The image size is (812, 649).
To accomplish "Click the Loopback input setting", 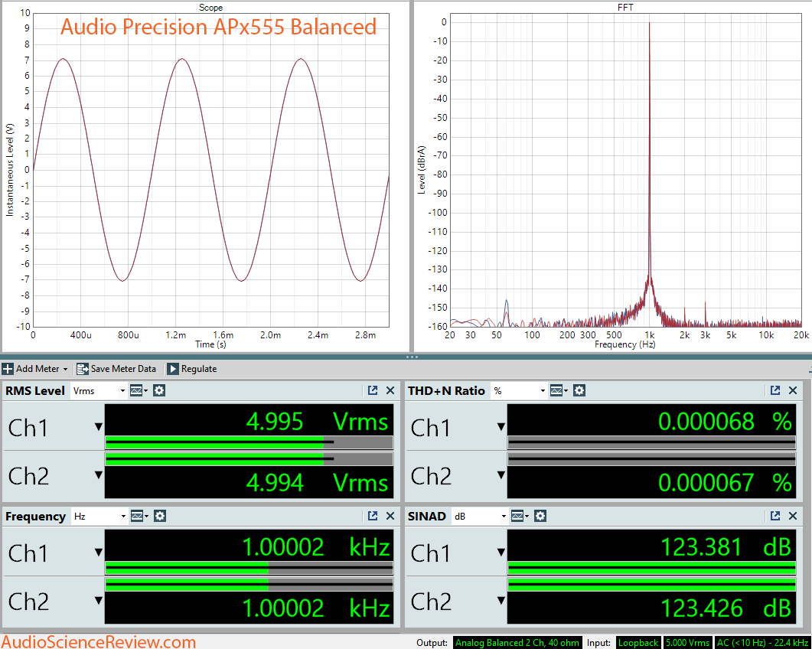I will [x=638, y=643].
